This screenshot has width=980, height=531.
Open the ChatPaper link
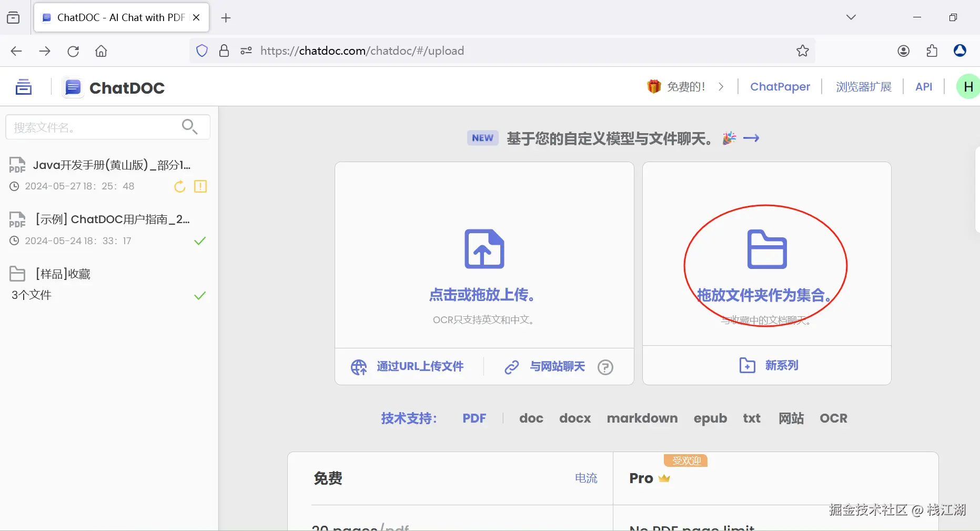pyautogui.click(x=780, y=87)
